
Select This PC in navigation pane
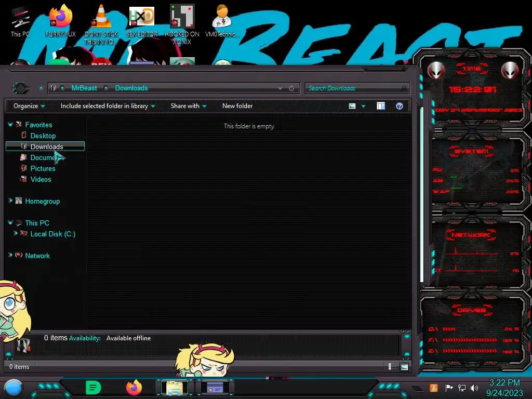tap(37, 223)
